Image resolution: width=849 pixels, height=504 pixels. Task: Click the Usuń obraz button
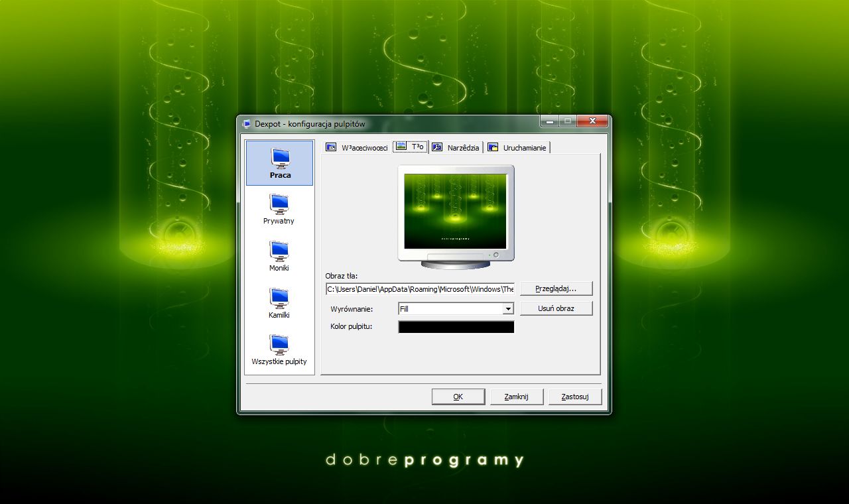(556, 308)
